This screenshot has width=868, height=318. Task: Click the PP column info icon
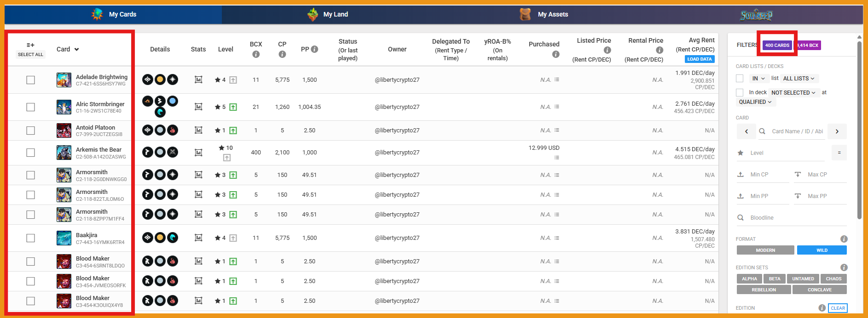[315, 49]
